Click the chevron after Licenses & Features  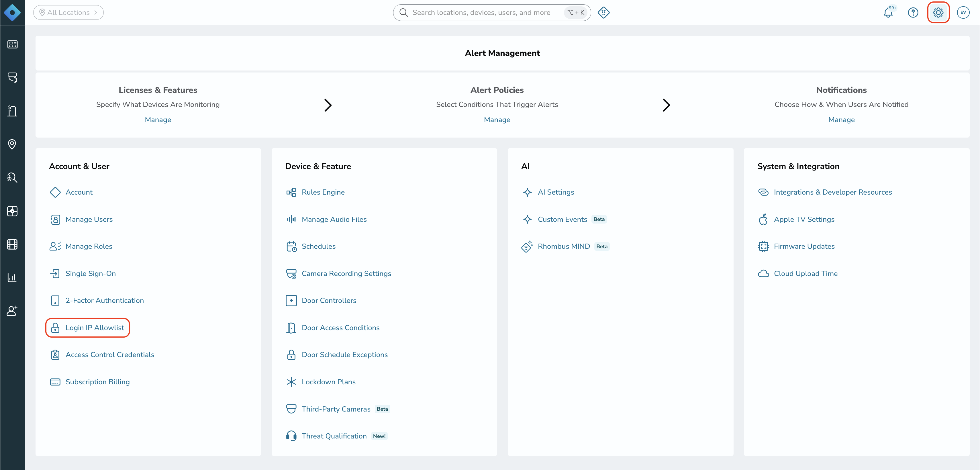pos(328,105)
